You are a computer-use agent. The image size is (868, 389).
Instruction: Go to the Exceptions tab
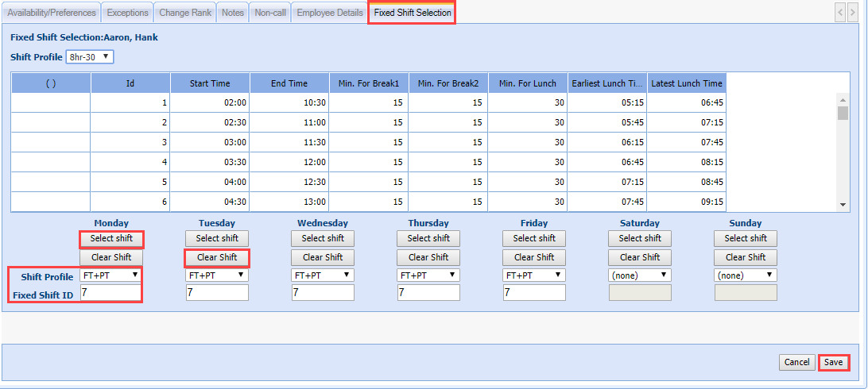pos(127,13)
